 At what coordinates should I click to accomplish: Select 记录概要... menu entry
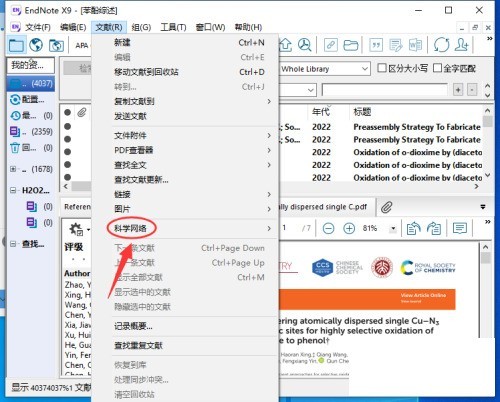[x=185, y=326]
